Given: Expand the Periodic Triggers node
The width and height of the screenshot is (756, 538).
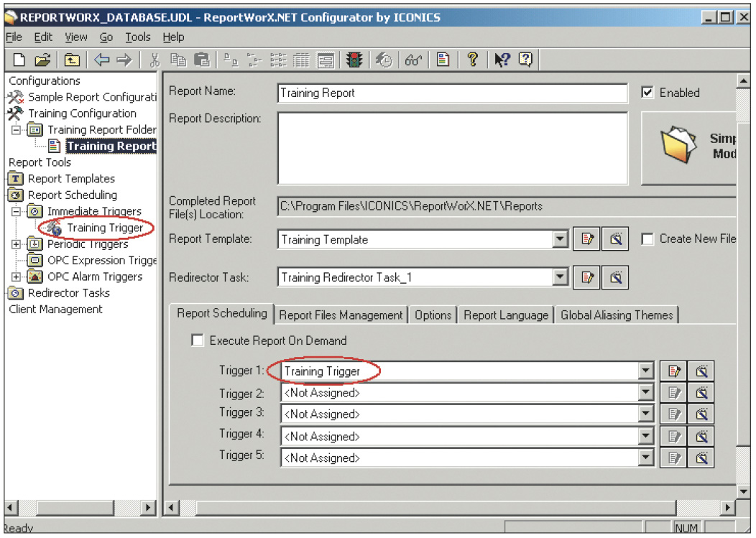Looking at the screenshot, I should 16,244.
